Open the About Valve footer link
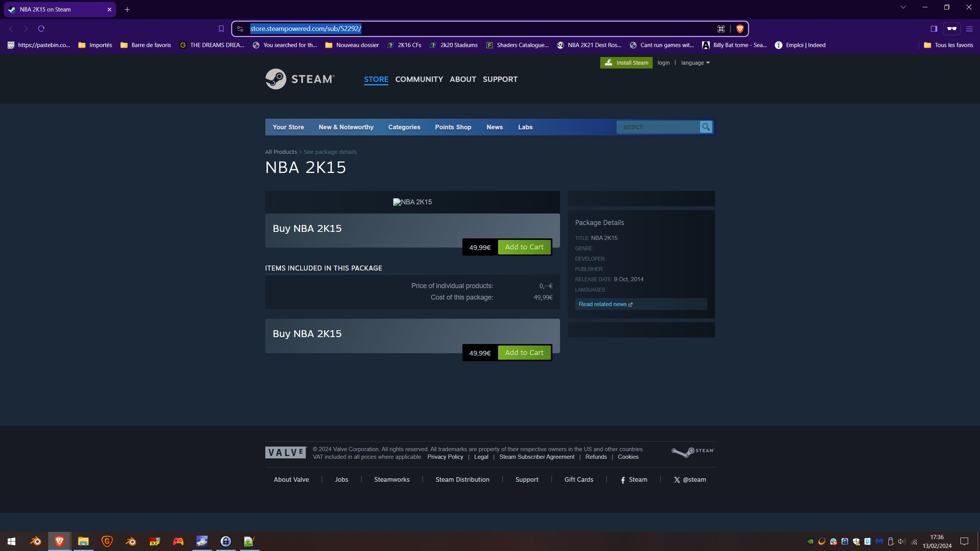This screenshot has width=980, height=551. (291, 479)
